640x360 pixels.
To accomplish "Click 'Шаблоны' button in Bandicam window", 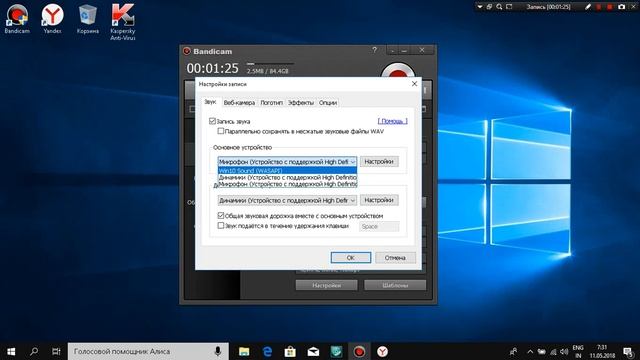I will pos(395,285).
